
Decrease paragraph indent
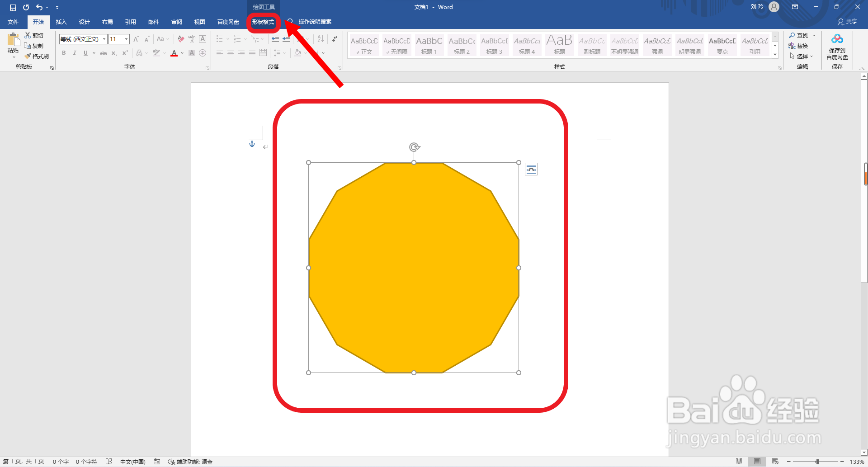pos(275,39)
